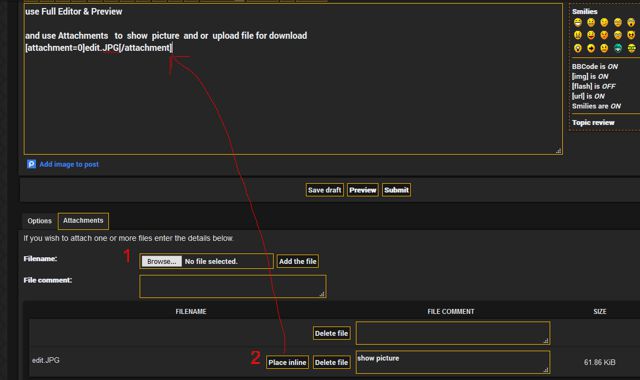Insert the tongue-out razz smiley
The image size is (640, 380).
(591, 36)
